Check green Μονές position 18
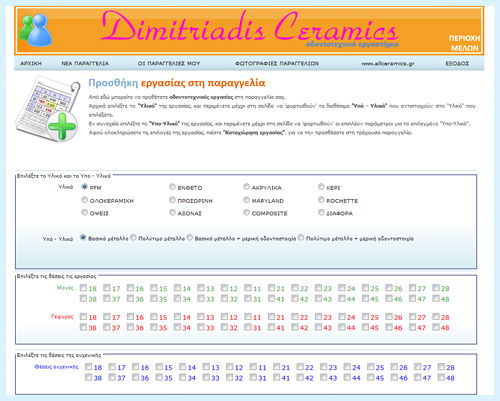The image size is (500, 401). tap(83, 288)
